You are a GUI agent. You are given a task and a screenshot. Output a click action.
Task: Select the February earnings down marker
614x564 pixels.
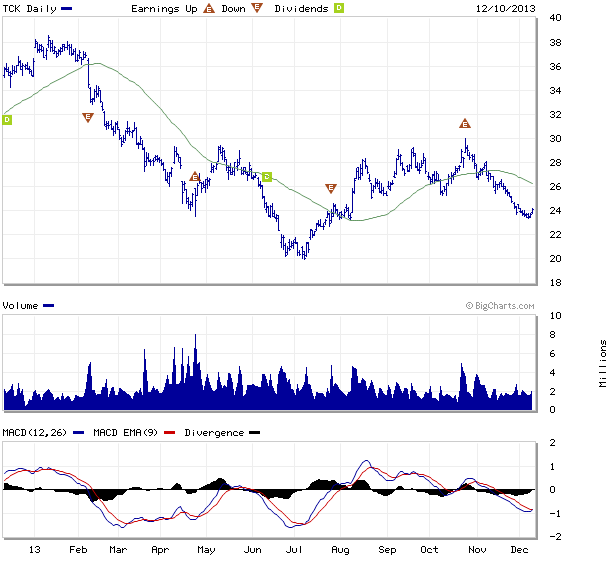click(x=87, y=117)
